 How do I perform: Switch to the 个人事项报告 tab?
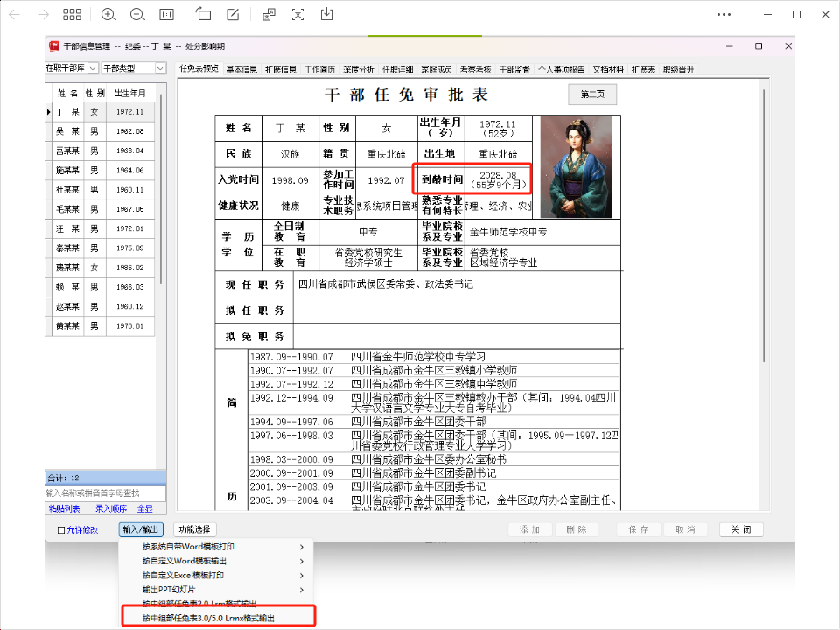tap(562, 70)
